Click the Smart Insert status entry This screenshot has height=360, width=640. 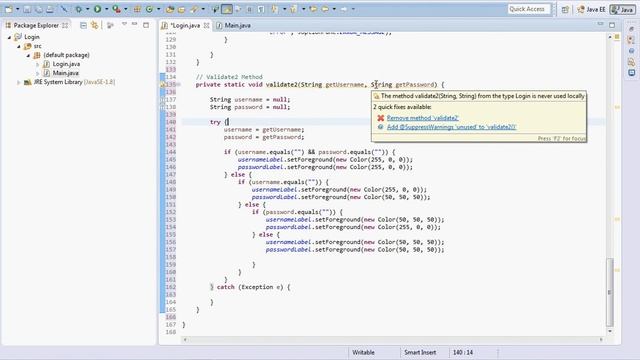(x=420, y=352)
